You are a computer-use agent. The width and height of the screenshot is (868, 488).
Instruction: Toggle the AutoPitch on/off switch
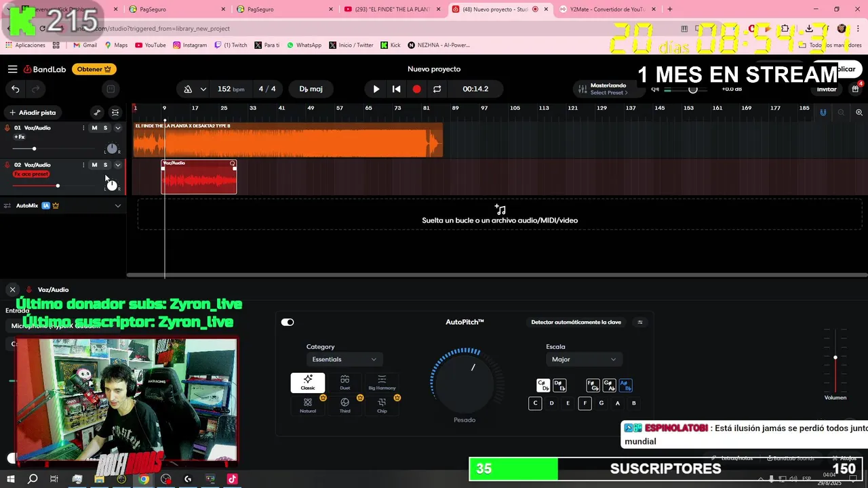pos(288,322)
